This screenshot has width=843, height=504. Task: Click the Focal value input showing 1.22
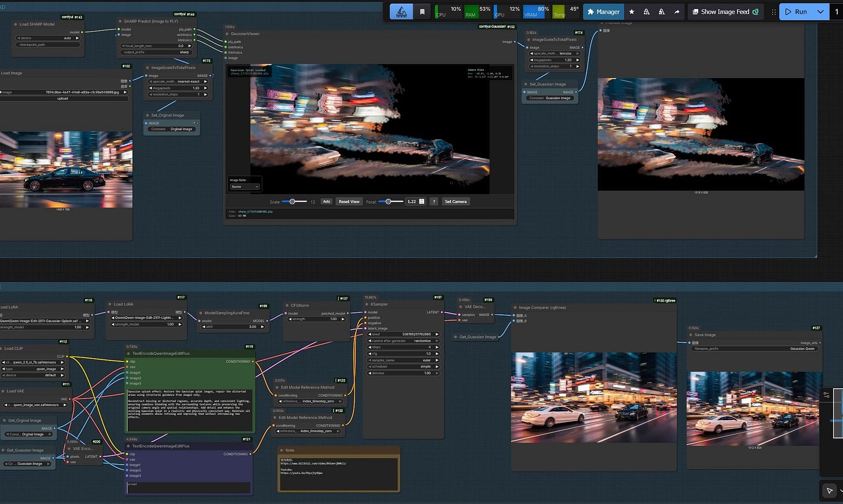click(x=412, y=201)
